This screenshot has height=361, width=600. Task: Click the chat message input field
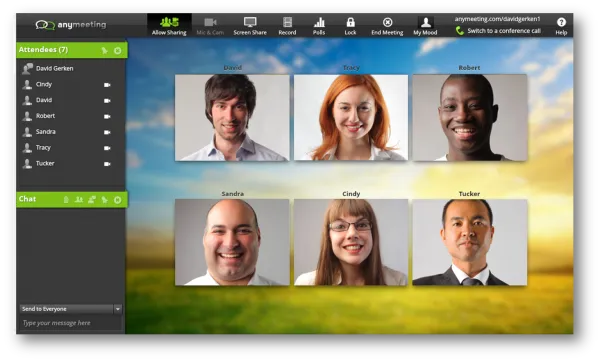[71, 323]
